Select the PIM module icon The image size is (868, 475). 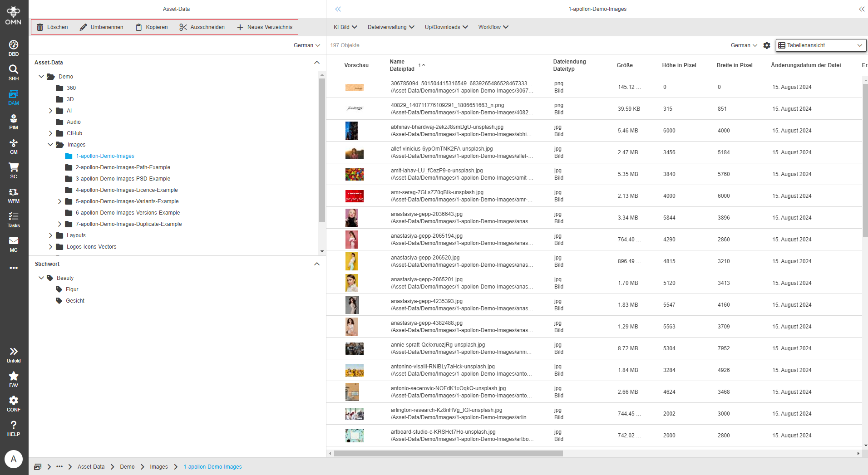[x=14, y=121]
